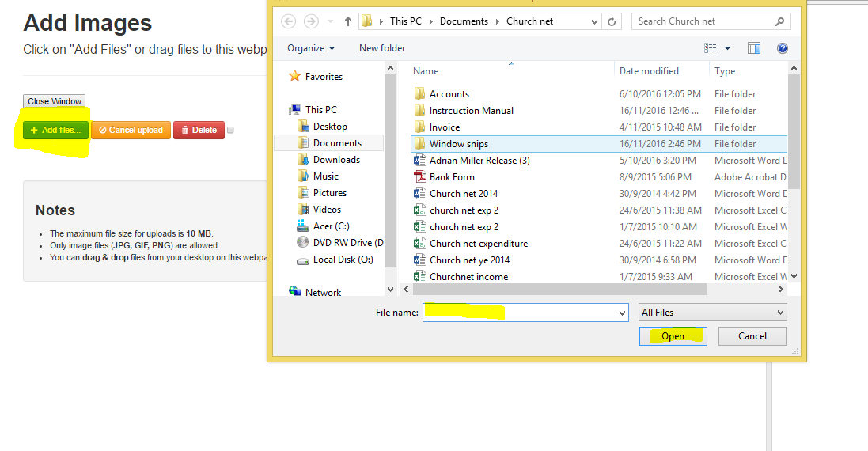Open the change view options dropdown

pyautogui.click(x=727, y=48)
